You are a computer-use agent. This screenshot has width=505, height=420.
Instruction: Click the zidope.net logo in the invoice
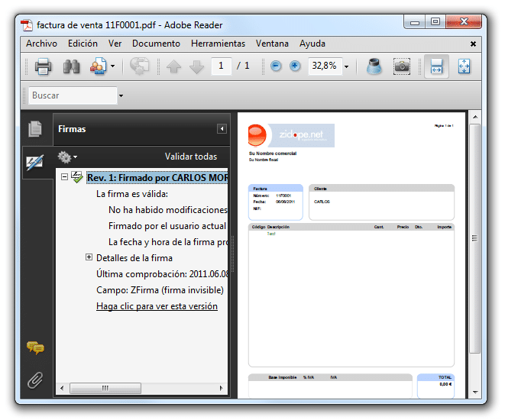tap(291, 135)
